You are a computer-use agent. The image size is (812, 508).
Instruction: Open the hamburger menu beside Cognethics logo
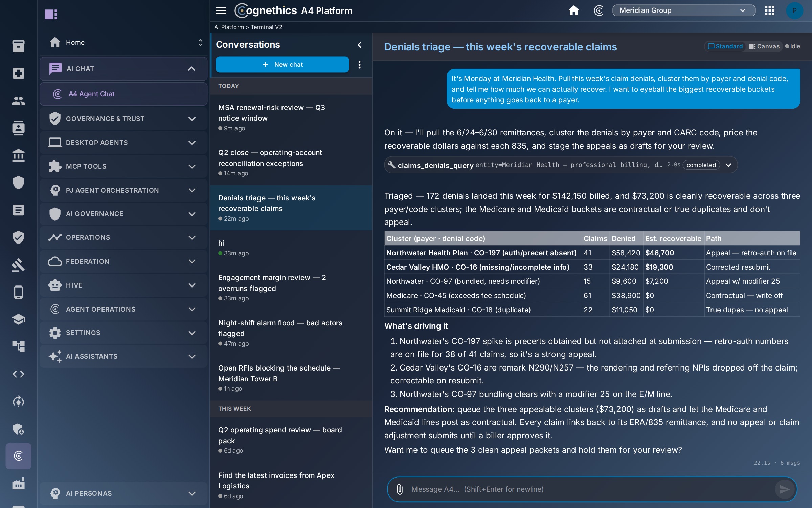point(221,10)
